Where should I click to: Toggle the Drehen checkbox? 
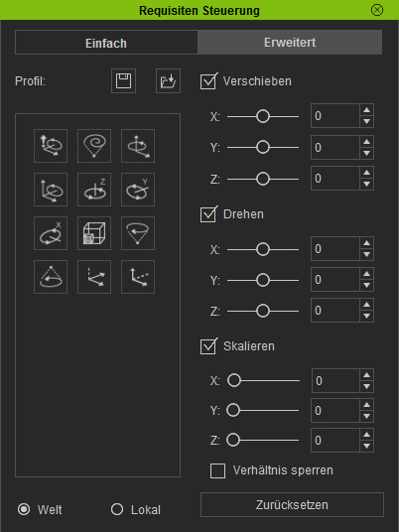pyautogui.click(x=208, y=214)
